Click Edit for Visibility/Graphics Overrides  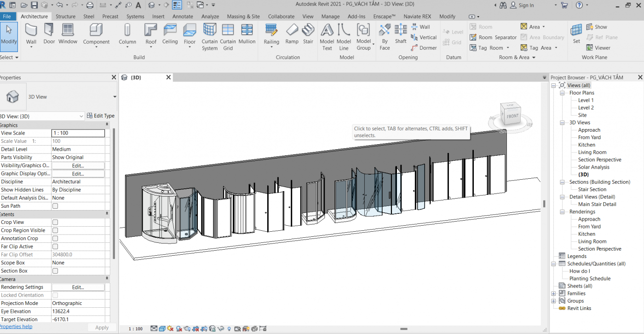click(x=78, y=166)
